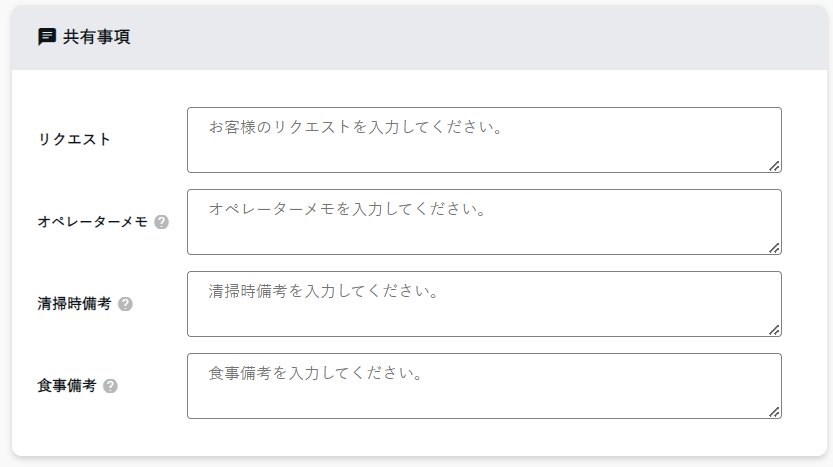This screenshot has width=833, height=467.
Task: Click the chat bubble icon beside 共有事項
Action: (46, 37)
